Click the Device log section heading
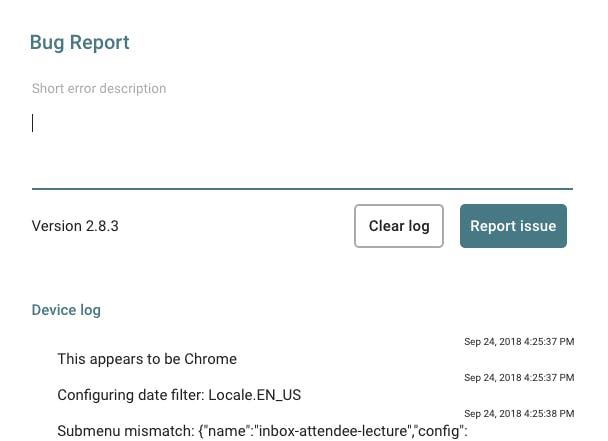Image resolution: width=608 pixels, height=441 pixels. [x=66, y=310]
